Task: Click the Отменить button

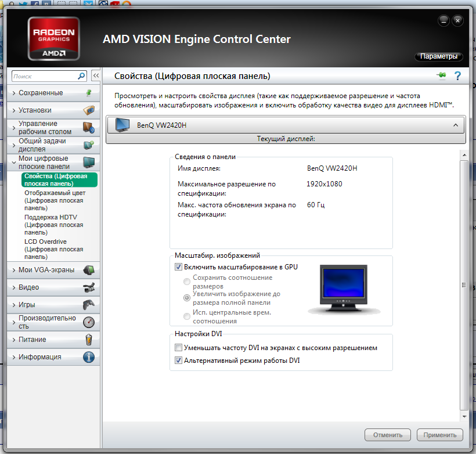Action: [x=388, y=435]
